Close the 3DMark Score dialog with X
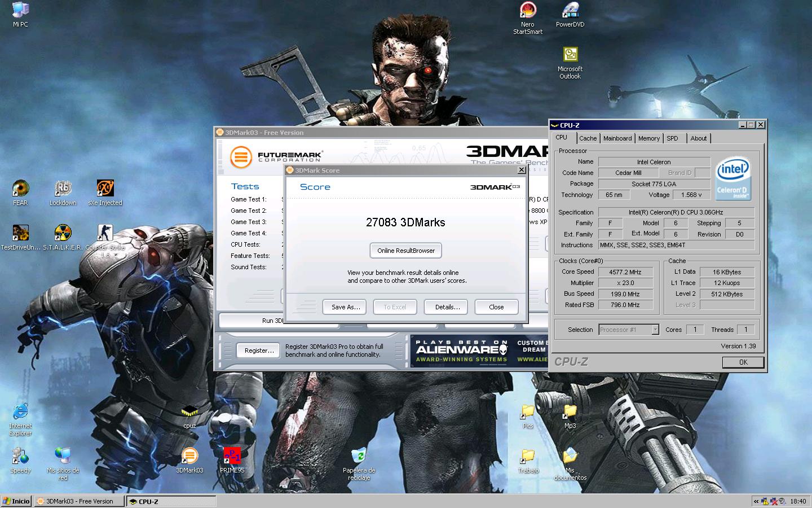Image resolution: width=812 pixels, height=508 pixels. pos(522,170)
